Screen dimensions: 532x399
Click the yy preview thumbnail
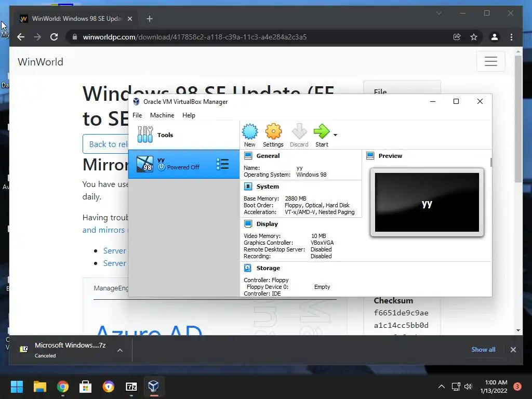(427, 202)
